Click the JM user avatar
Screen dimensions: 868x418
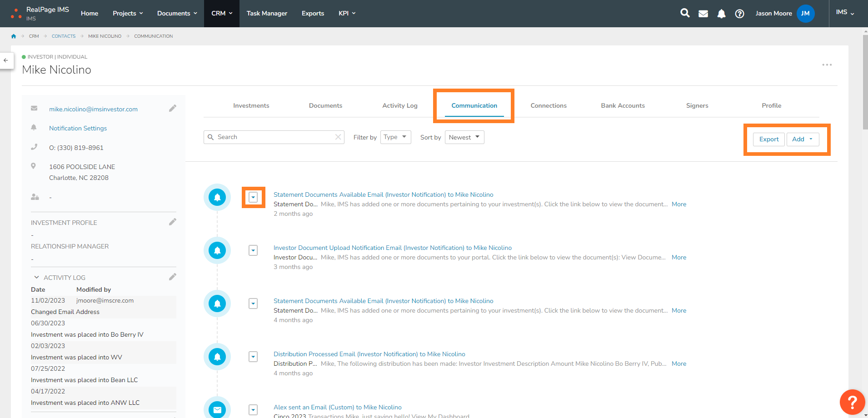tap(805, 13)
